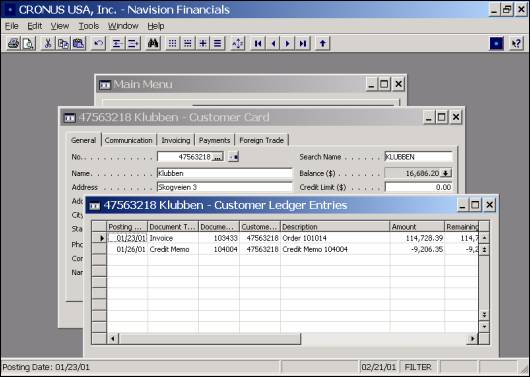The height and width of the screenshot is (377, 530).
Task: Click the Name field containing Klubben
Action: [x=225, y=173]
